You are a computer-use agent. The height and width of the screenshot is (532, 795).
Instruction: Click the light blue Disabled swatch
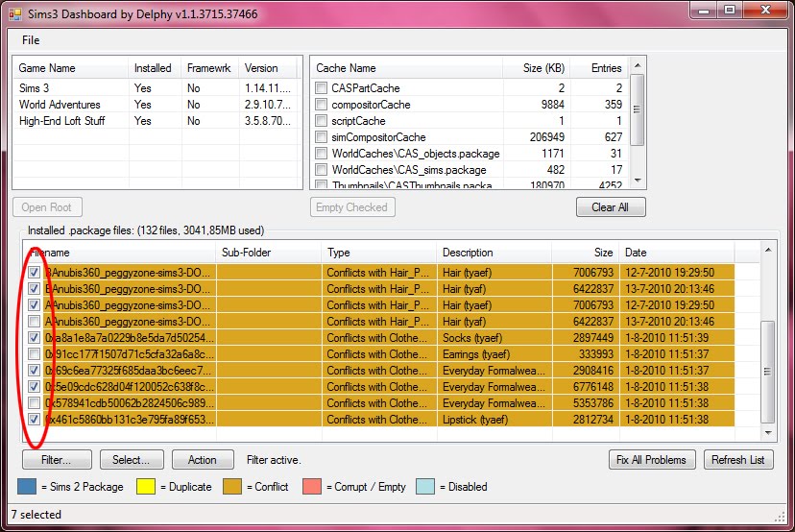pos(425,486)
